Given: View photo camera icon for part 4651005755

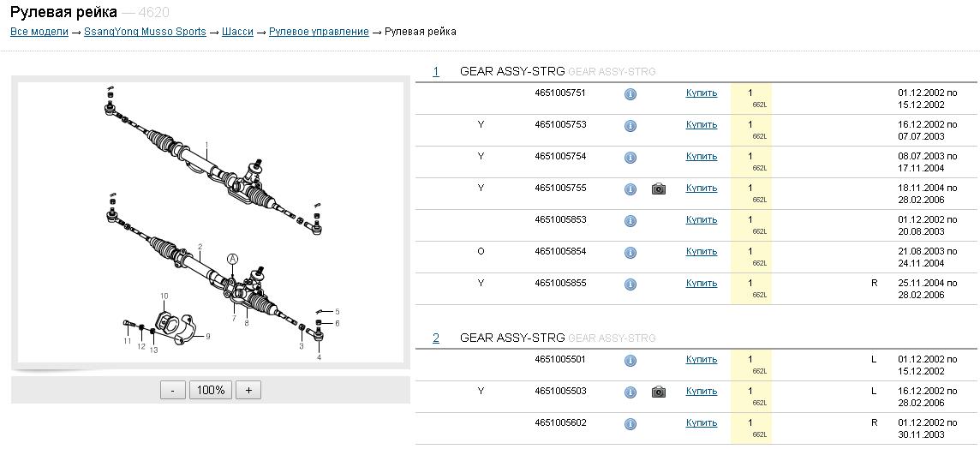Looking at the screenshot, I should click(x=658, y=189).
